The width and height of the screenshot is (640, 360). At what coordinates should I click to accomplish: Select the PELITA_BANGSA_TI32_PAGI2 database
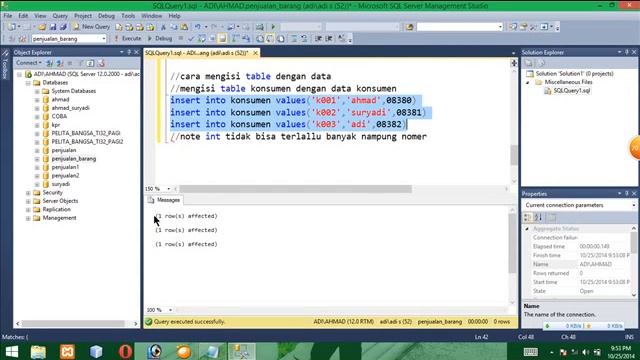(x=87, y=142)
